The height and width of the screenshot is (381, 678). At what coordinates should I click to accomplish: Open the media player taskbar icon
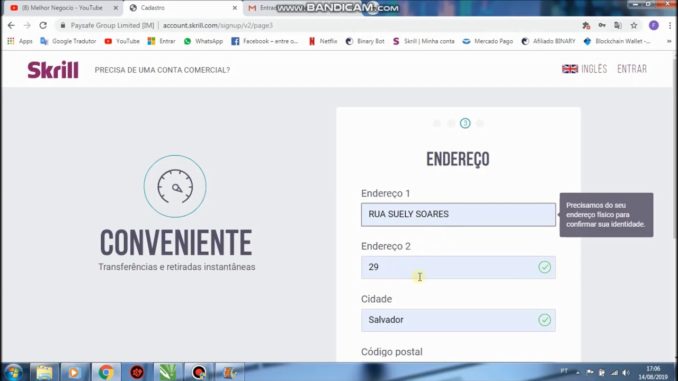pos(74,372)
